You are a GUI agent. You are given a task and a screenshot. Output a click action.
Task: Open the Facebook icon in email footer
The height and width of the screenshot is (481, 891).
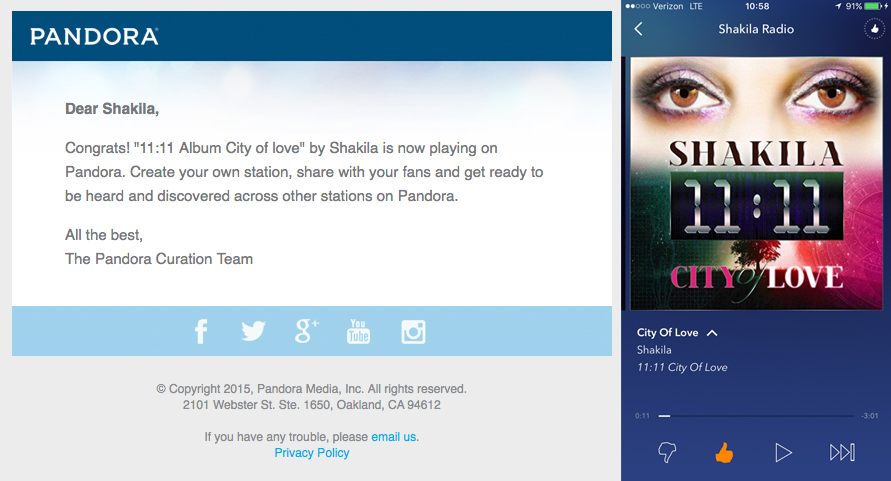click(x=201, y=331)
